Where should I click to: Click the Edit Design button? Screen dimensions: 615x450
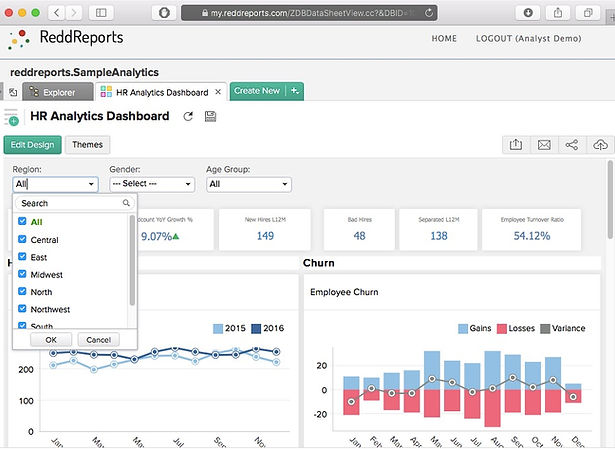[x=33, y=145]
